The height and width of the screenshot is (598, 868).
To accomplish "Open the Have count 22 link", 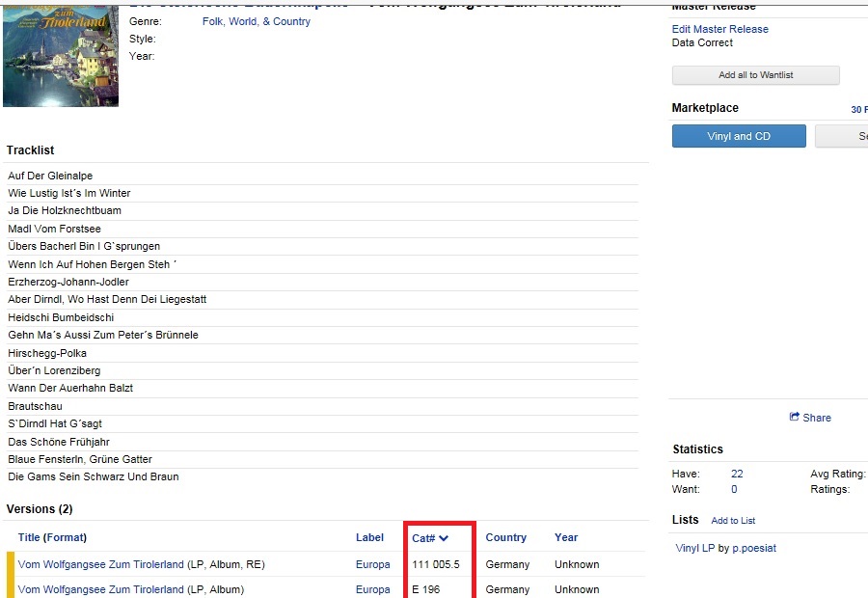I will 737,474.
